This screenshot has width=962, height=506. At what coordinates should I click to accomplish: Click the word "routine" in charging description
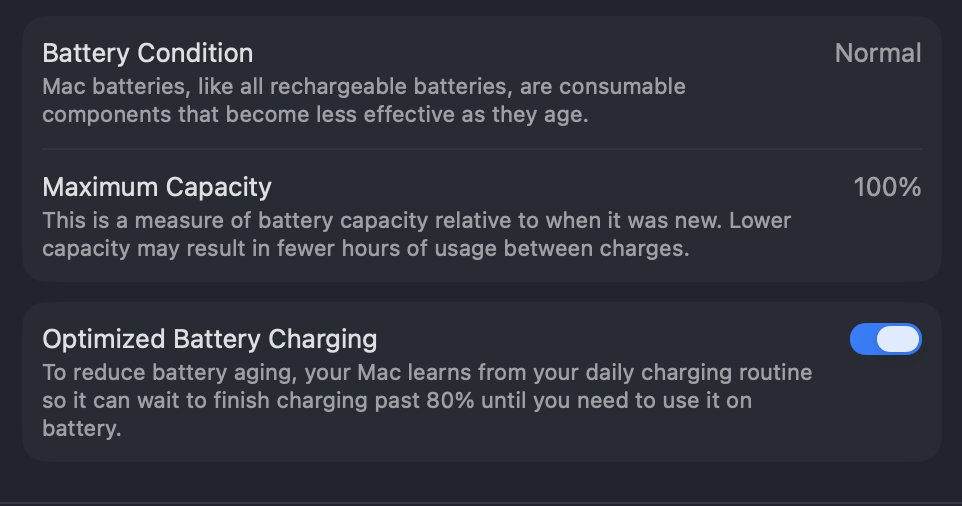(x=775, y=373)
